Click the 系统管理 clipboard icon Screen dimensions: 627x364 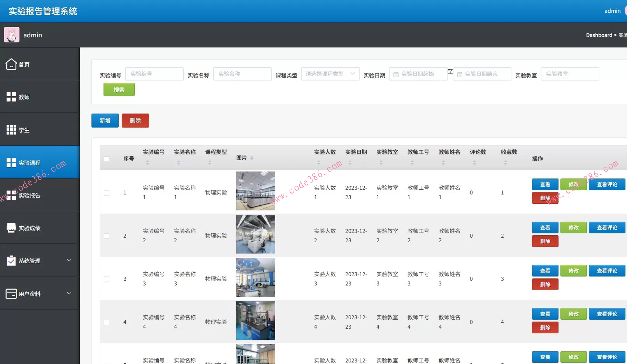point(11,261)
